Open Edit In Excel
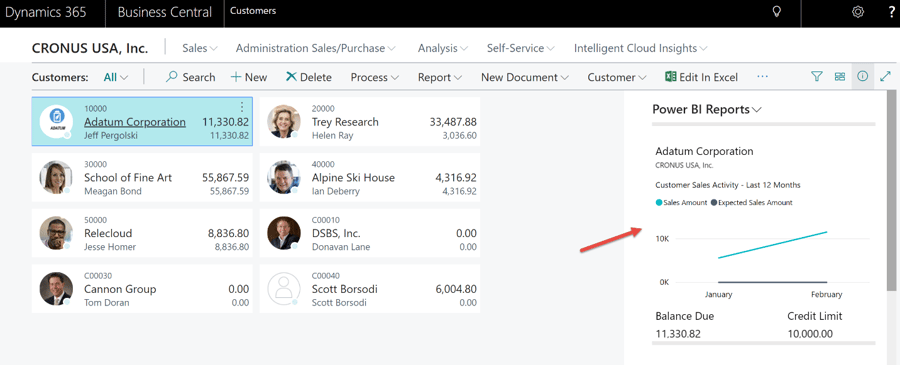Viewport: 900px width, 365px height. tap(701, 77)
